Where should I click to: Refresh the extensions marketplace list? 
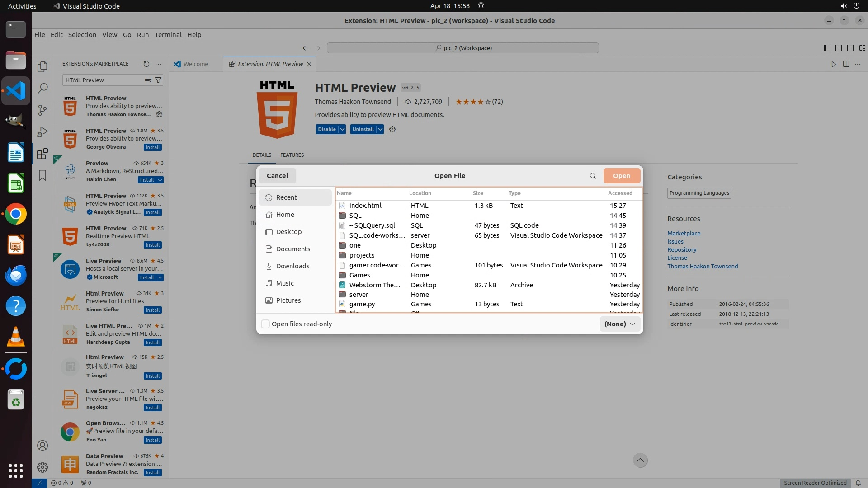pos(146,64)
